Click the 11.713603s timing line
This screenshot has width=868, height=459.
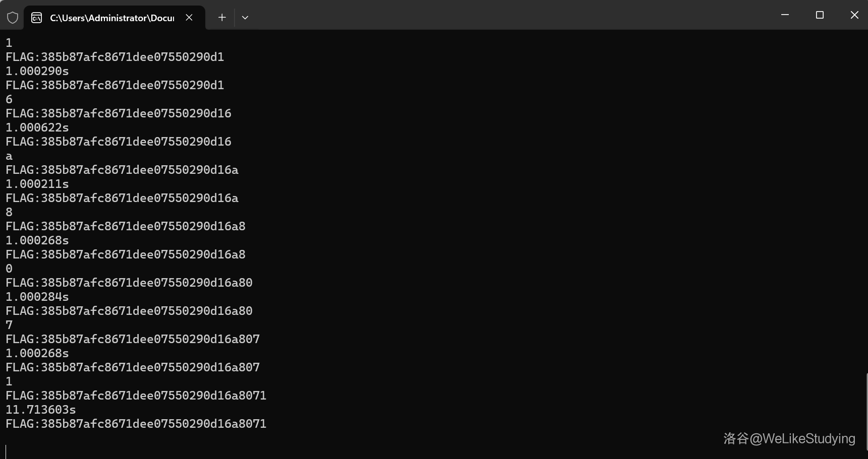point(41,410)
